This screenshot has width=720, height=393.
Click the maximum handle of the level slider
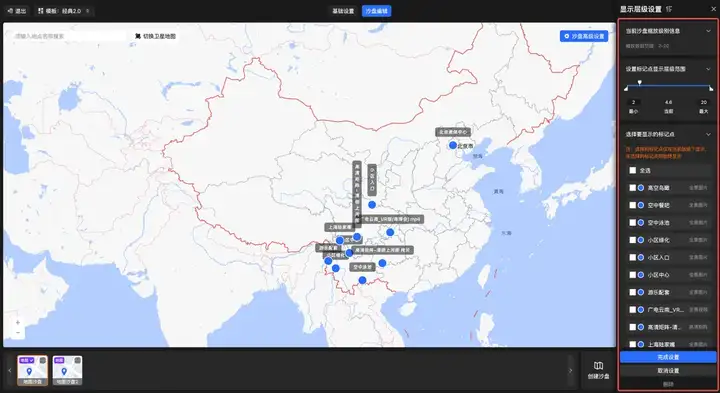point(711,88)
